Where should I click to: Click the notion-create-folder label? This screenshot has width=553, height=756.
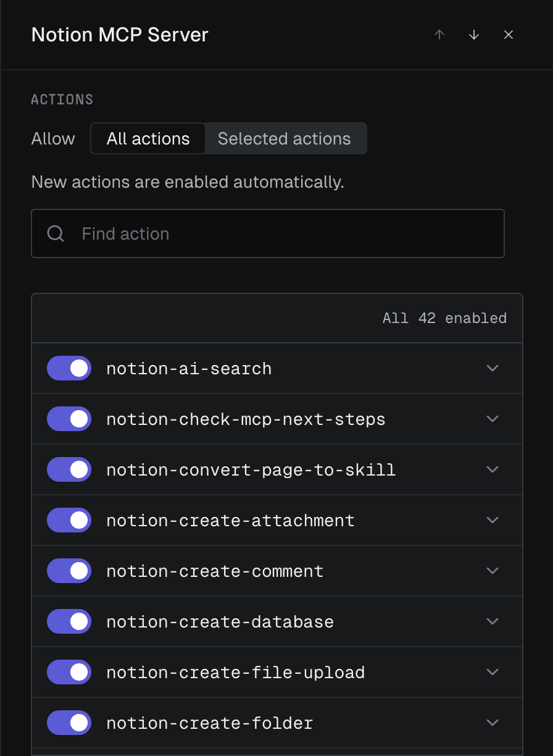pyautogui.click(x=210, y=723)
